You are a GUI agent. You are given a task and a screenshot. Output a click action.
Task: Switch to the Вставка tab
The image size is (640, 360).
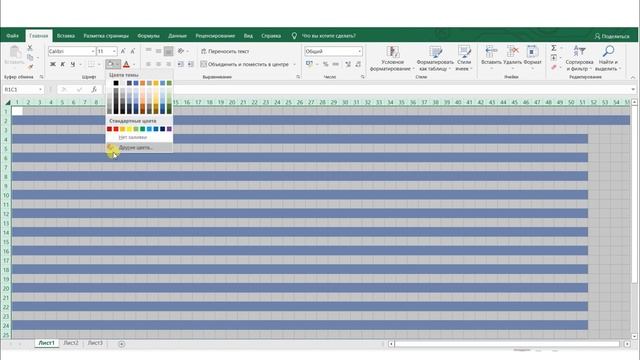(66, 36)
